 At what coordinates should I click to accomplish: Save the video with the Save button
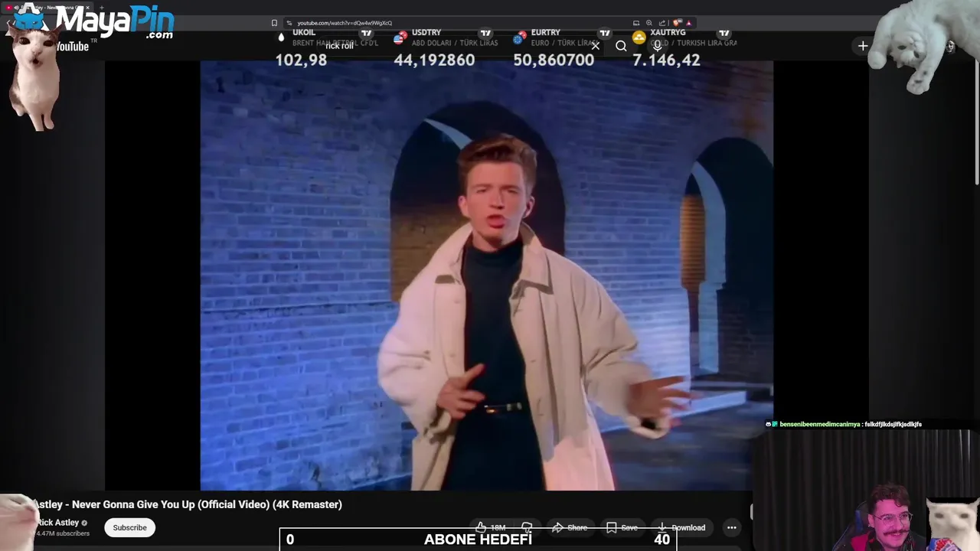[622, 527]
